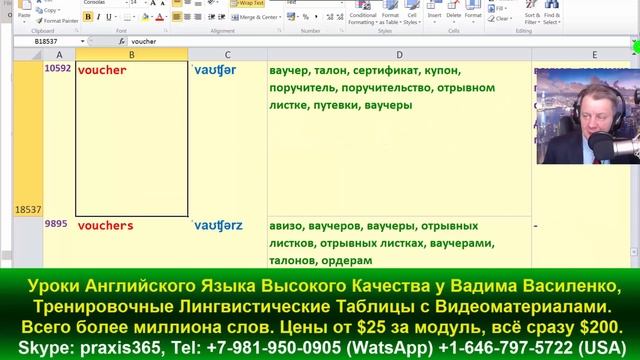Toggle Center text alignment
The image size is (640, 360).
click(187, 17)
